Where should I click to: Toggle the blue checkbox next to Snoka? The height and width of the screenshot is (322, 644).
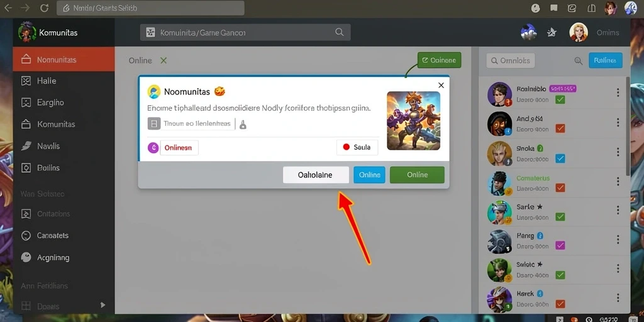pyautogui.click(x=560, y=158)
